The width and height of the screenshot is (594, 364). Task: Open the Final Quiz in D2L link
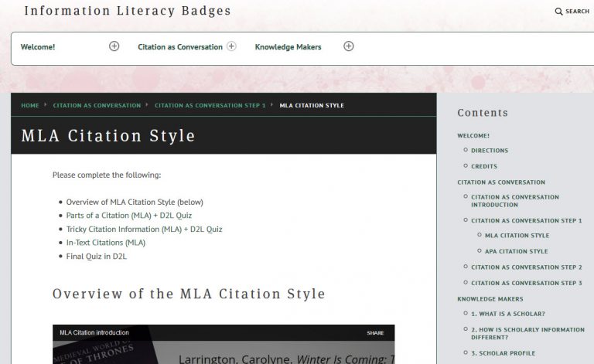96,256
